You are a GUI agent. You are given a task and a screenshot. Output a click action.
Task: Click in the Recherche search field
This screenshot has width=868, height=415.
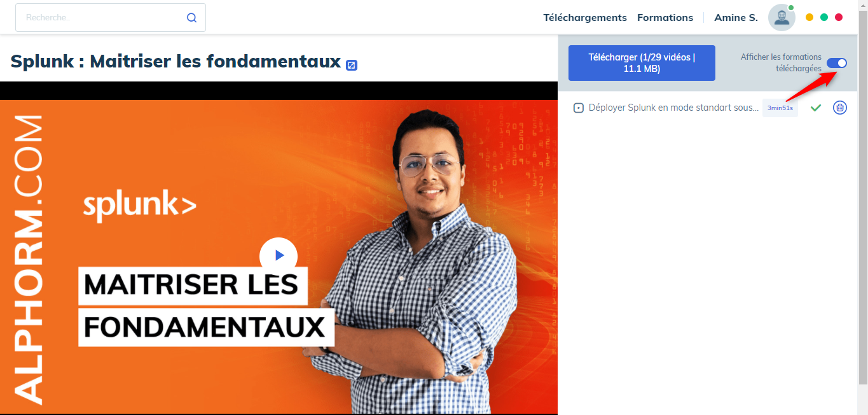click(102, 18)
